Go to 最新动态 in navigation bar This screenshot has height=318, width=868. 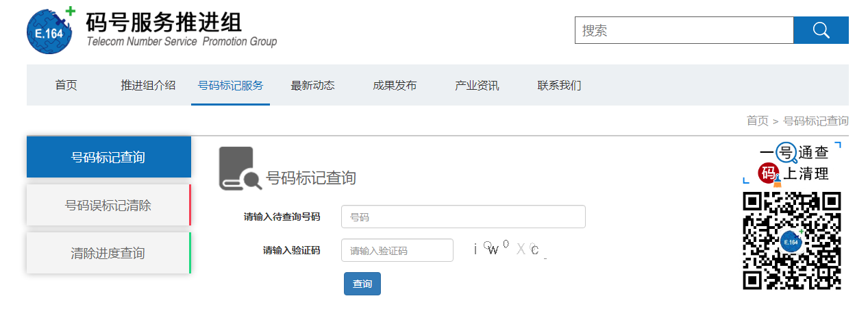pos(312,86)
